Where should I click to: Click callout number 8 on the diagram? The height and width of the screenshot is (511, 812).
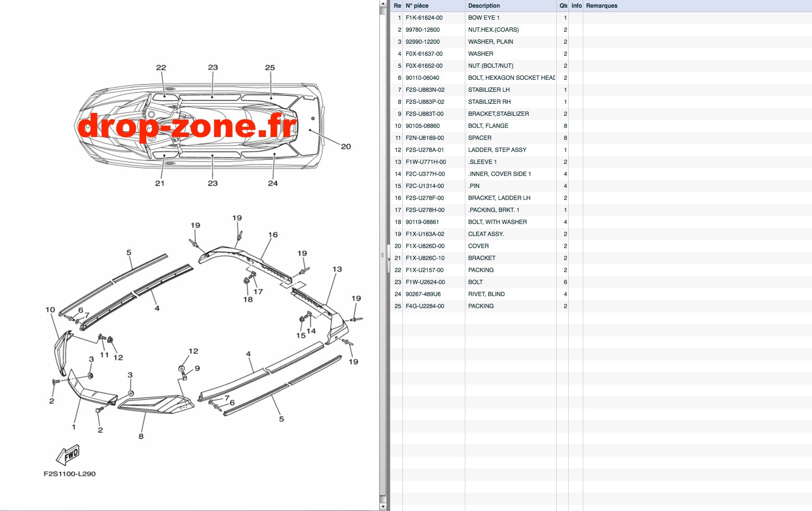coord(141,436)
